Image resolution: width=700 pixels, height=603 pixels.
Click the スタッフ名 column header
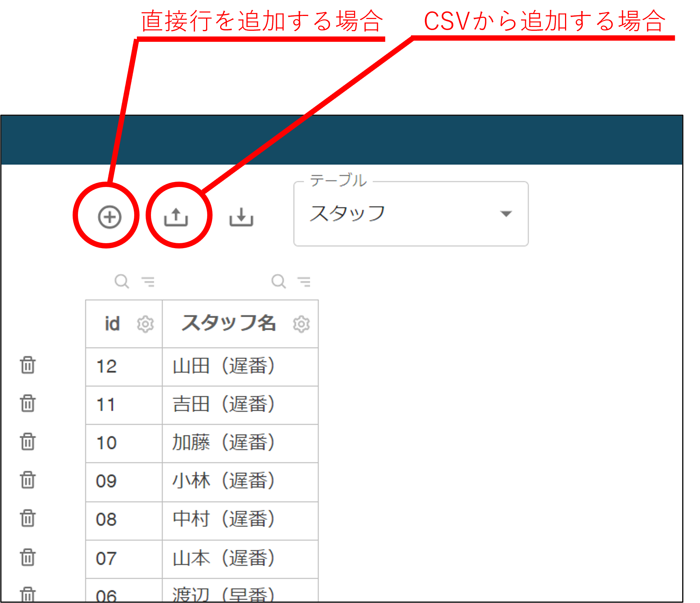[x=240, y=324]
